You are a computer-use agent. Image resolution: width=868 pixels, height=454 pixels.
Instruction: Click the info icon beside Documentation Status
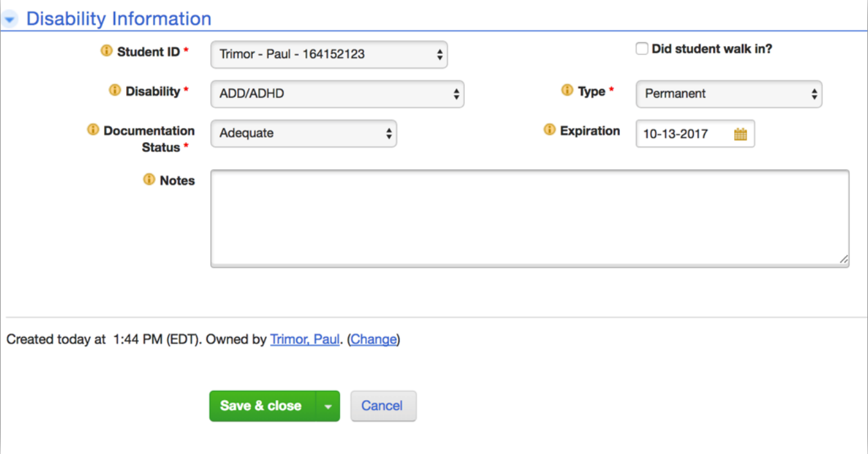93,130
